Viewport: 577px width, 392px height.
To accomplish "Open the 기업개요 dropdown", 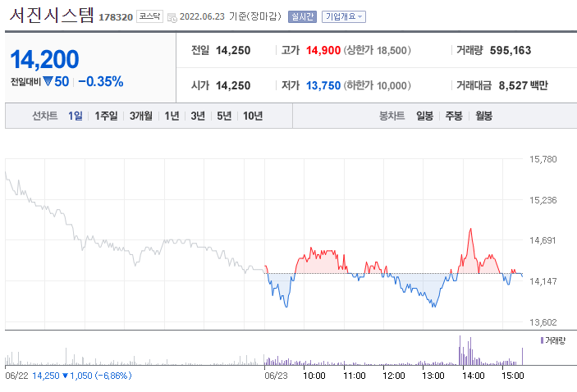I will pyautogui.click(x=344, y=16).
